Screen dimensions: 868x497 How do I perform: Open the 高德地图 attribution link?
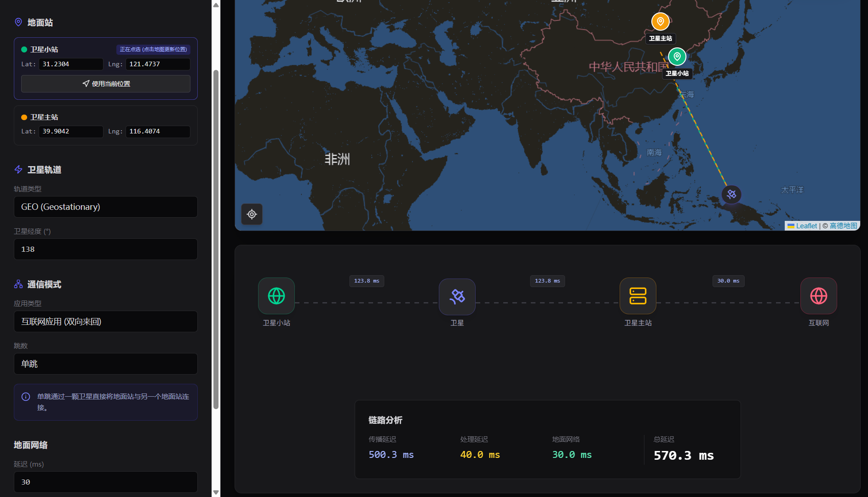tap(844, 226)
